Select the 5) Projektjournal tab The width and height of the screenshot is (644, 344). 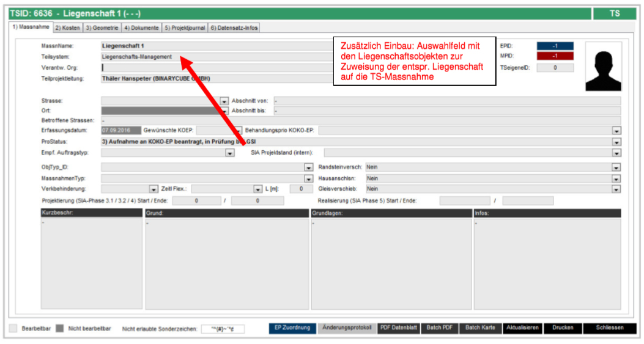[185, 27]
